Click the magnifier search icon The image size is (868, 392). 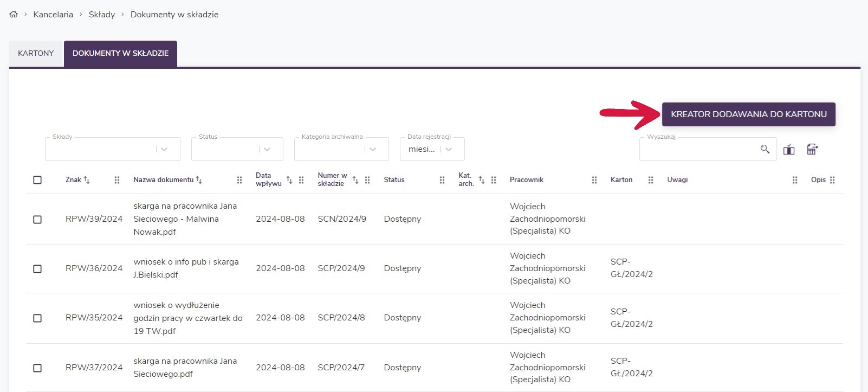[765, 149]
